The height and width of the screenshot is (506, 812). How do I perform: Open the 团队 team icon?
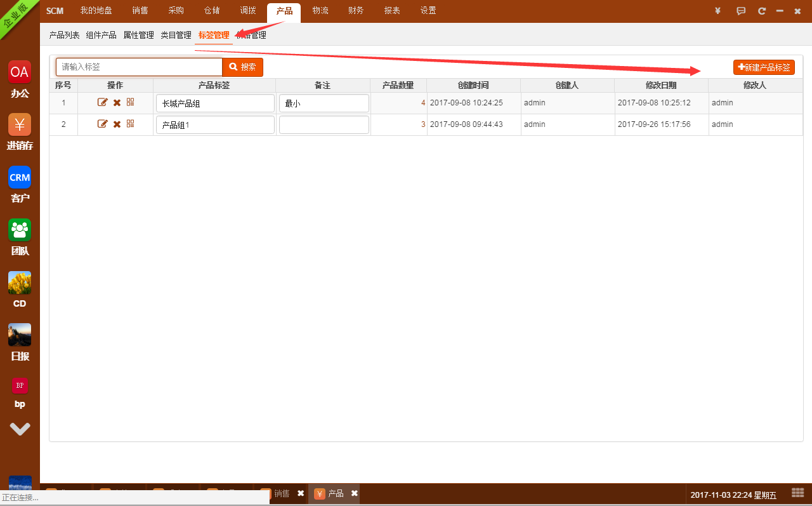(x=20, y=230)
